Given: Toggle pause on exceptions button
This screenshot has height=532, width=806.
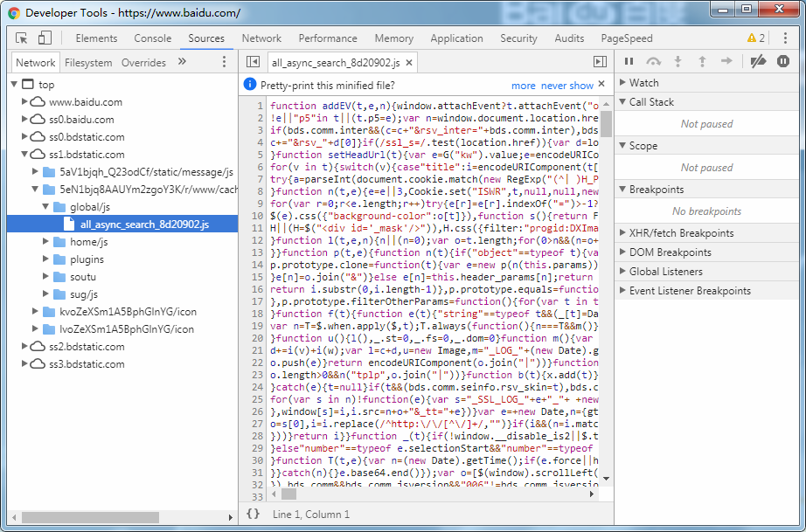Looking at the screenshot, I should coord(783,62).
